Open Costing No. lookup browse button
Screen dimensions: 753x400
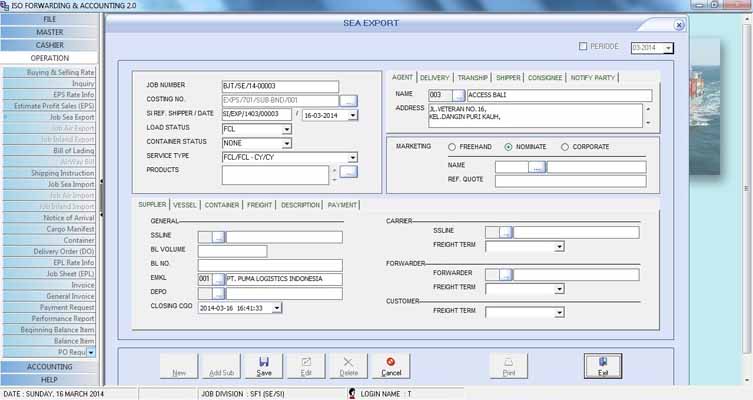click(x=348, y=101)
